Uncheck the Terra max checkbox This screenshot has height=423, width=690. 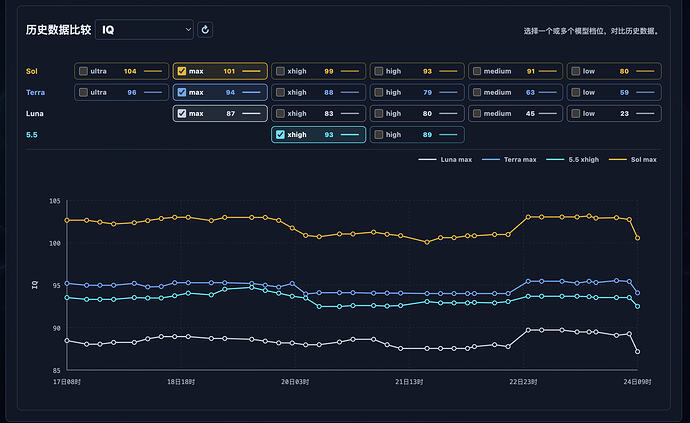coord(182,92)
